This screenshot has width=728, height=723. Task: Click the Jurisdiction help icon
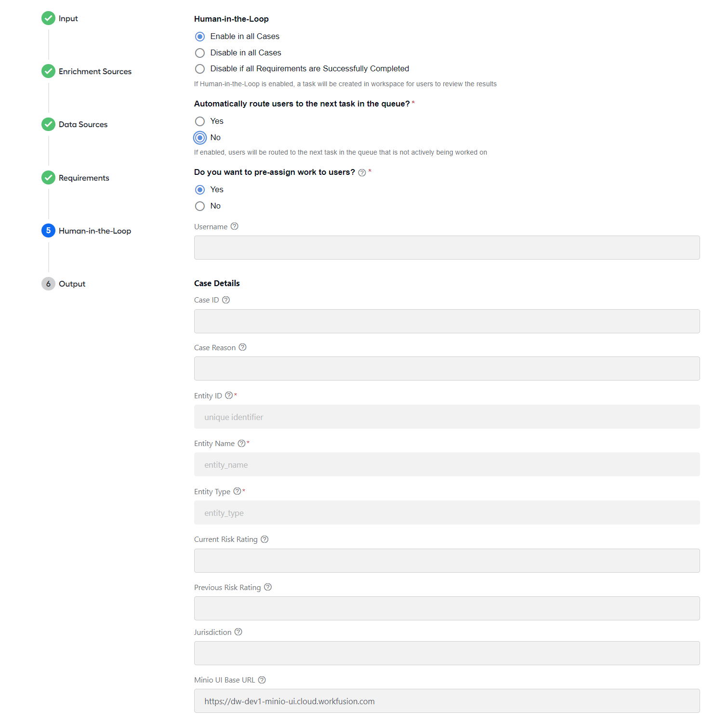[238, 632]
